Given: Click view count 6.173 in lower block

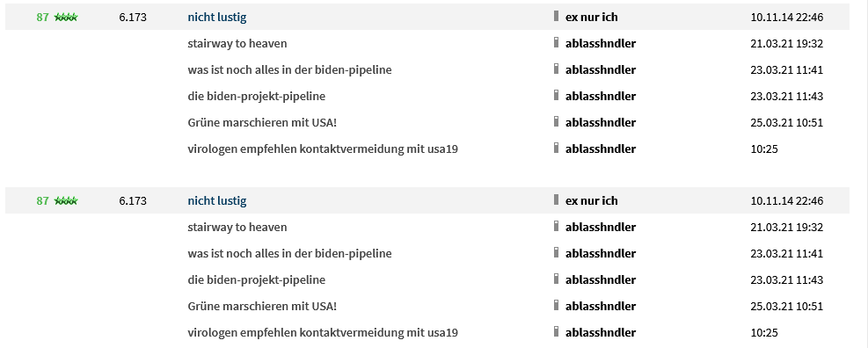Looking at the screenshot, I should pyautogui.click(x=133, y=201).
